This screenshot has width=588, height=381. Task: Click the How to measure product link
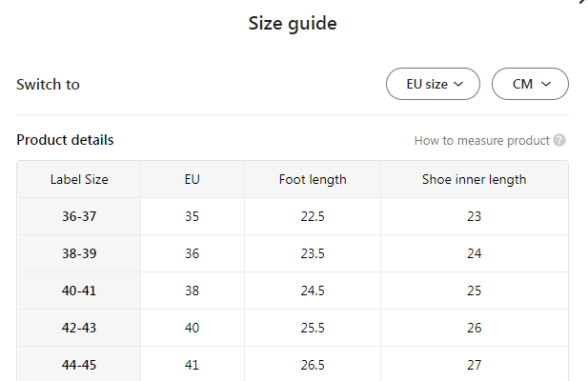tap(481, 140)
